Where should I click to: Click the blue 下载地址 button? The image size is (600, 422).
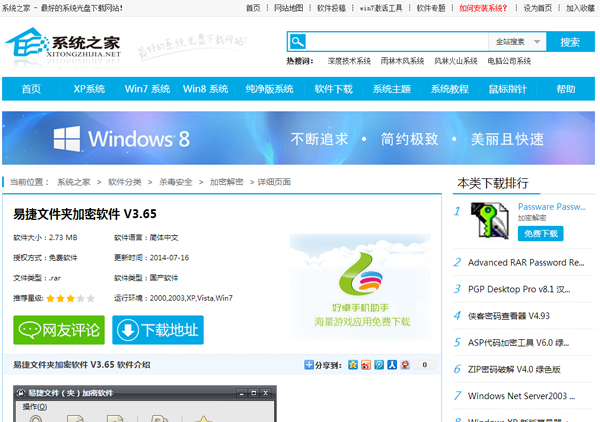pos(158,330)
